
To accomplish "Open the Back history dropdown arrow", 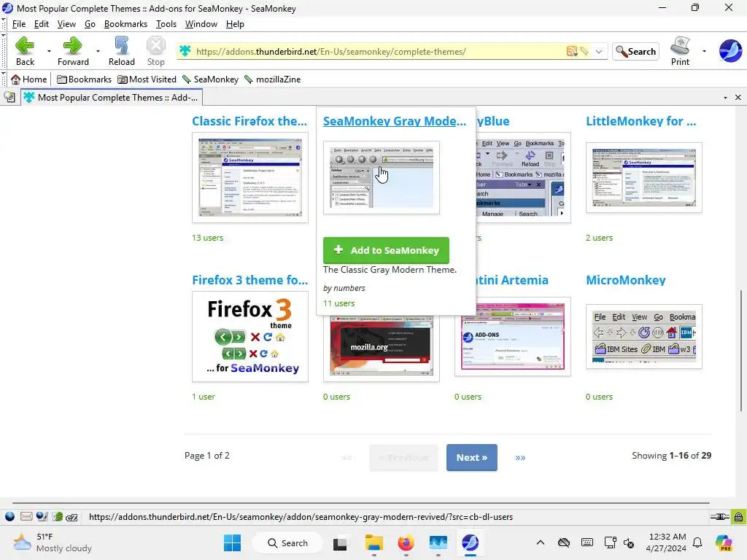I will point(49,51).
